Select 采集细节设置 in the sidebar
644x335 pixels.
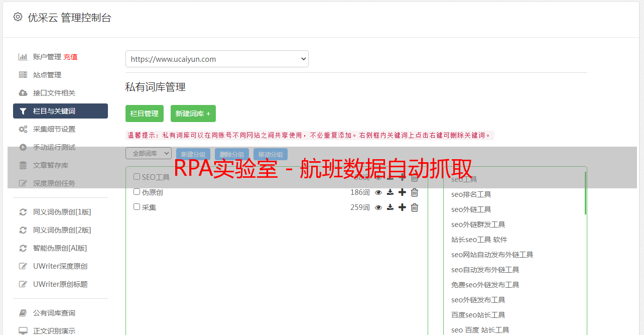(54, 129)
